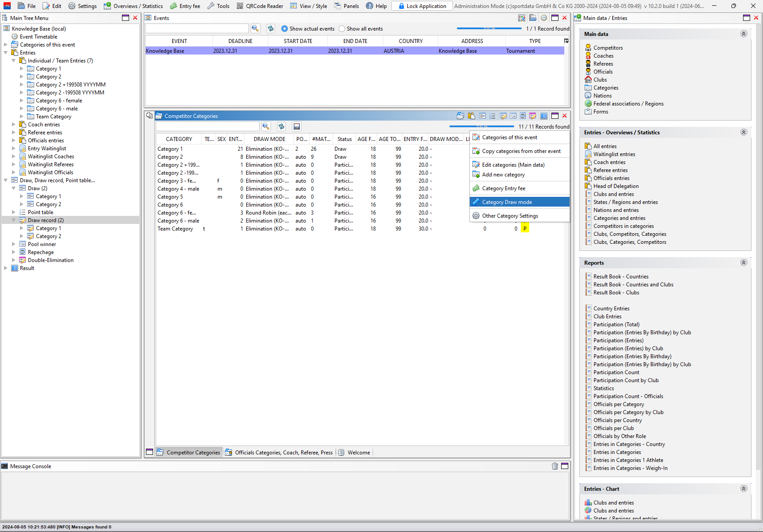763x532 pixels.
Task: Open Participation Count by Club report
Action: pos(626,380)
